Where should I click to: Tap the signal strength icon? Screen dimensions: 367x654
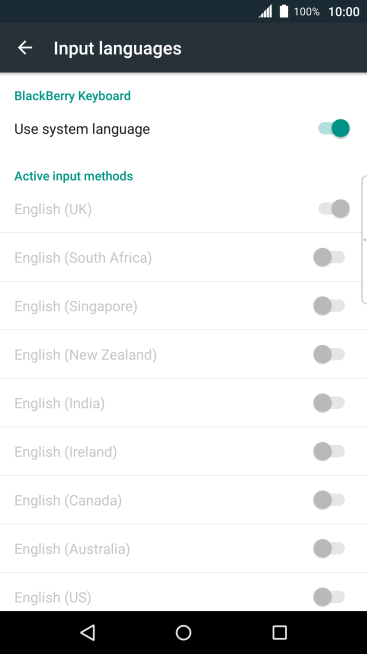pyautogui.click(x=265, y=11)
